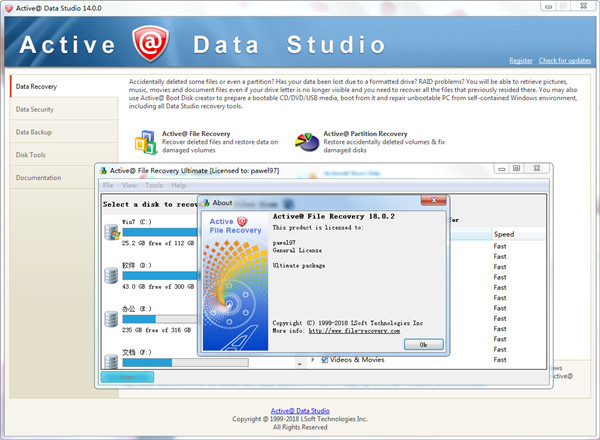Screen dimensions: 600x440
Task: Click 'General License' text in About dialog
Action: [297, 250]
